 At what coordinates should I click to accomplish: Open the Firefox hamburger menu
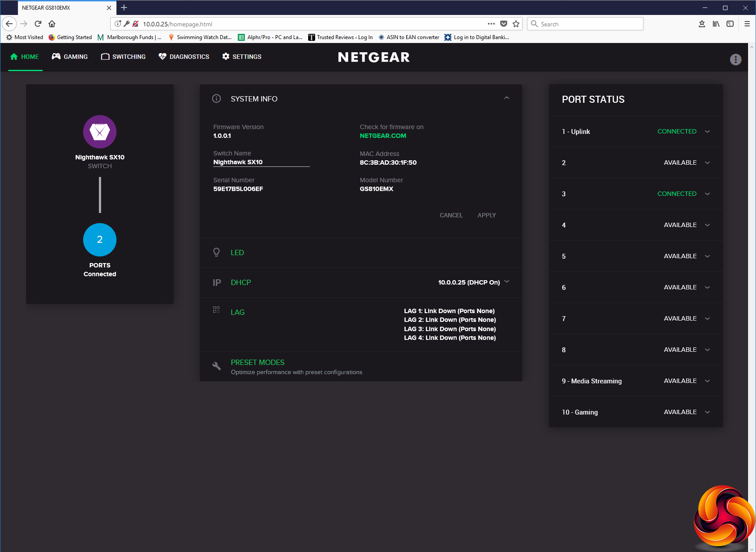click(x=747, y=24)
